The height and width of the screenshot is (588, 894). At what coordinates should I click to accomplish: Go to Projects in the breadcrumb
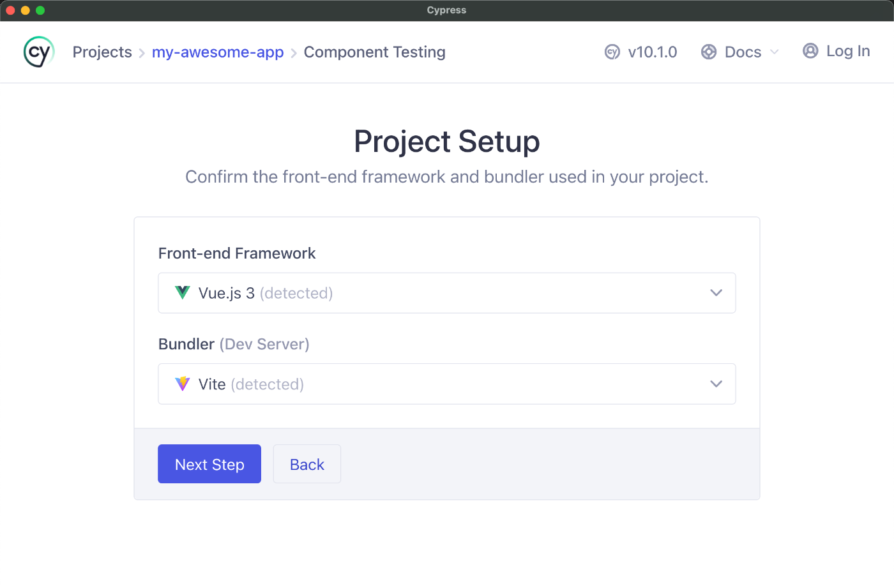102,52
